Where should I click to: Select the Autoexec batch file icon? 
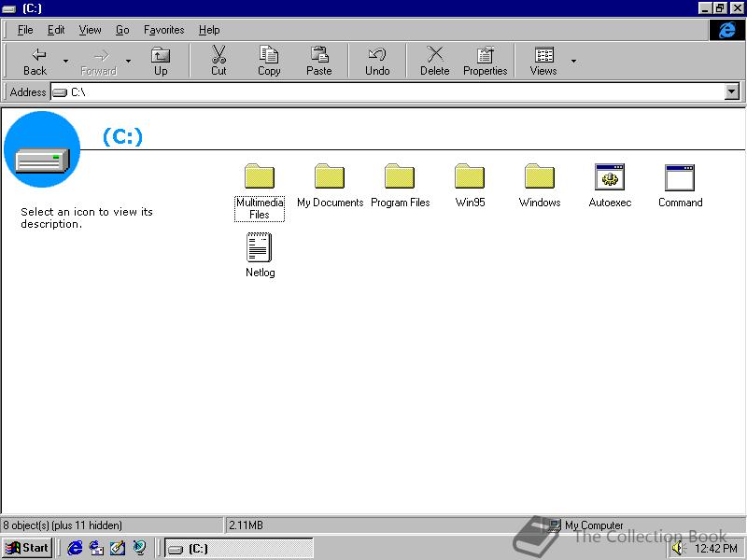(x=610, y=177)
